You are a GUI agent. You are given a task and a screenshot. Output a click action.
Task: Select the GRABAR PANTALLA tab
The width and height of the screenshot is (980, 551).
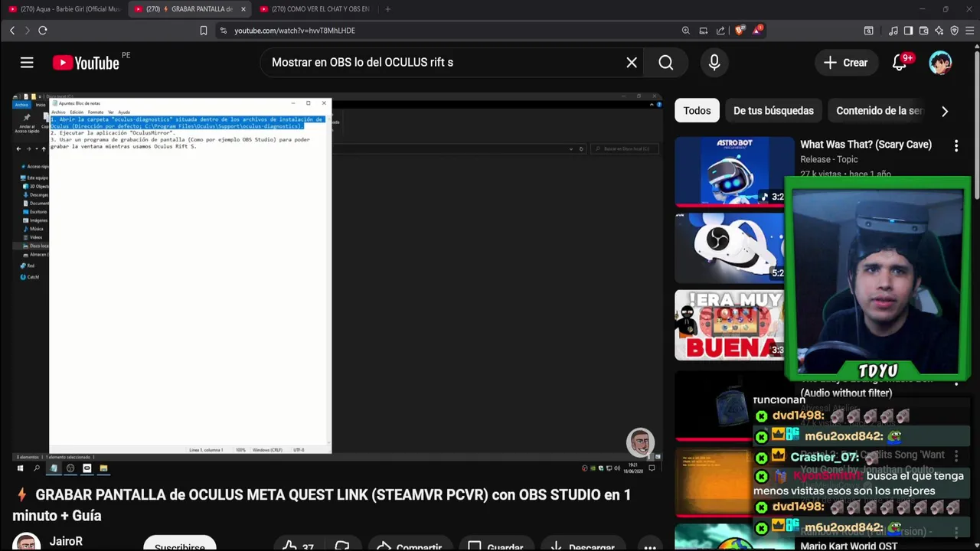click(x=189, y=9)
